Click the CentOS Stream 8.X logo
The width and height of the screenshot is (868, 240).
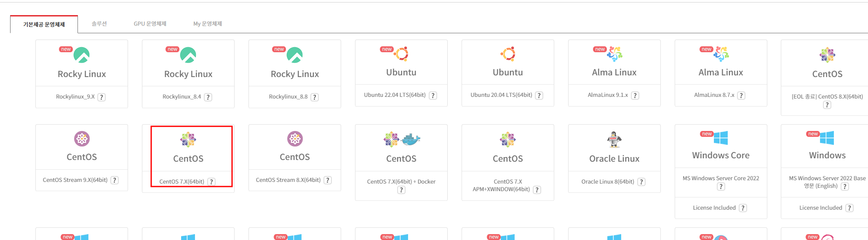(295, 139)
